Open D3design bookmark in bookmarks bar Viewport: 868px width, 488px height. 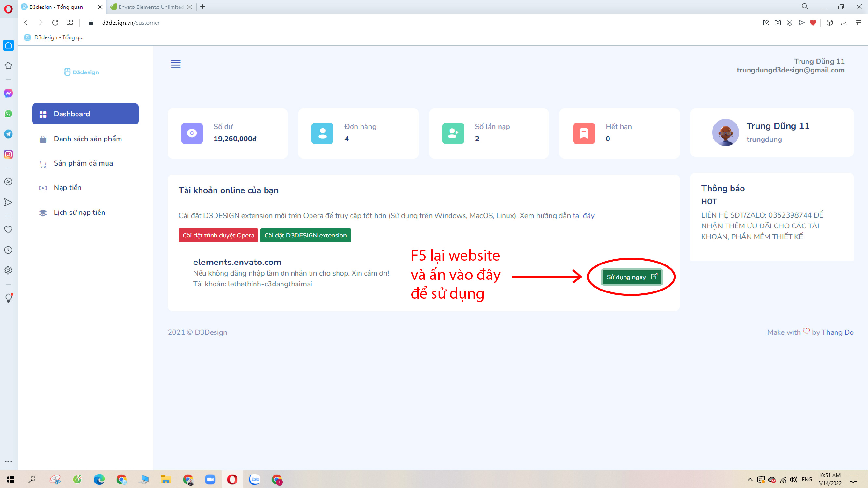54,37
